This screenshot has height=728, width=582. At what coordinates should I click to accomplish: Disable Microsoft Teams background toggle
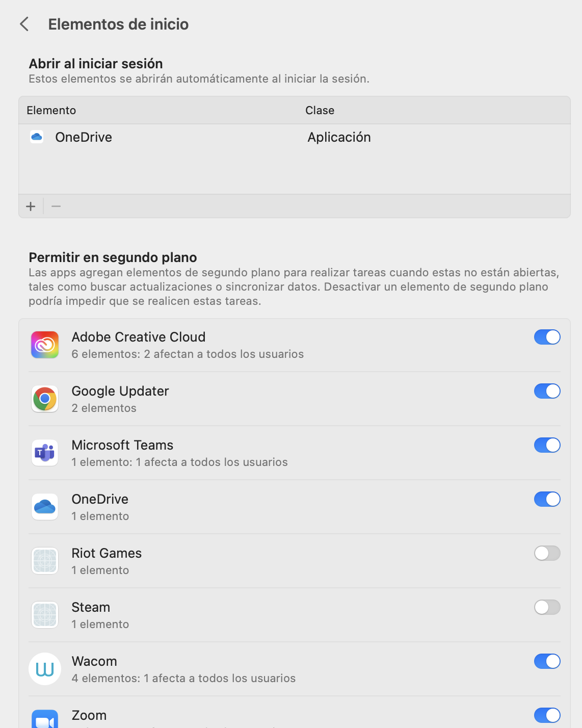tap(547, 446)
